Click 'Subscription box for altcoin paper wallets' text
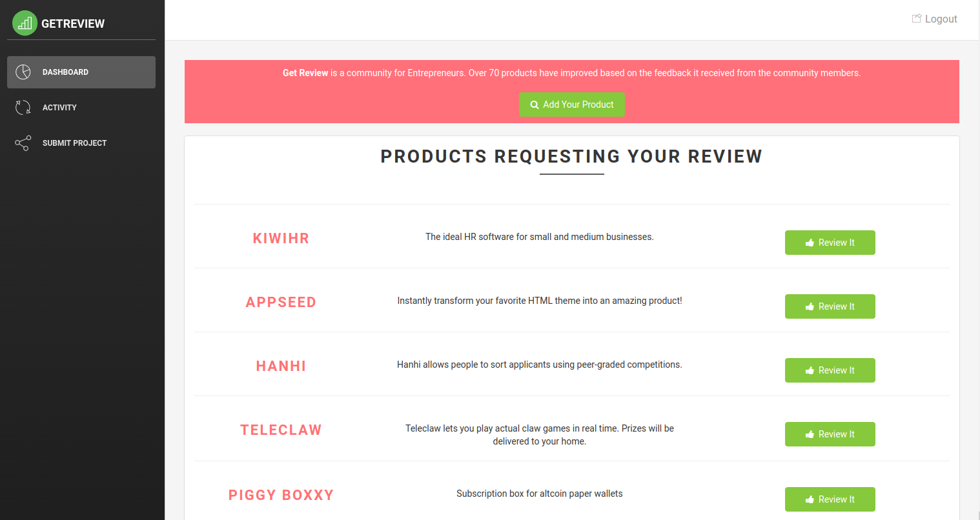The height and width of the screenshot is (520, 980). pos(540,494)
